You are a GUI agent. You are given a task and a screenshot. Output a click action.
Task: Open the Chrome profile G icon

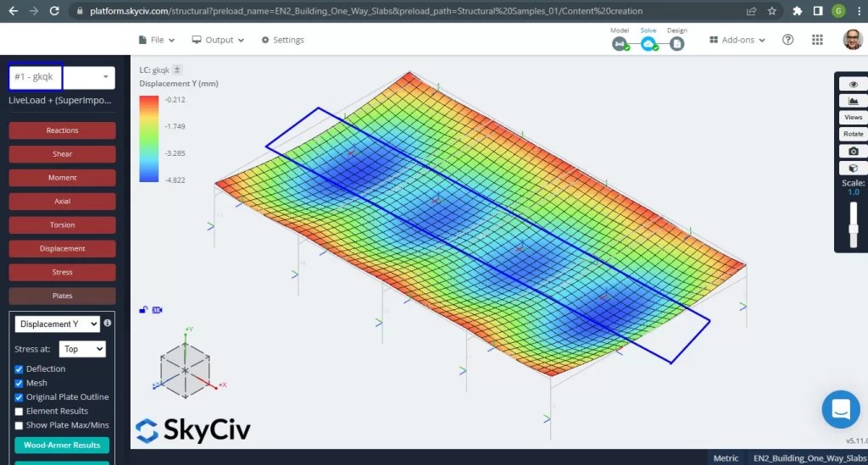click(838, 10)
